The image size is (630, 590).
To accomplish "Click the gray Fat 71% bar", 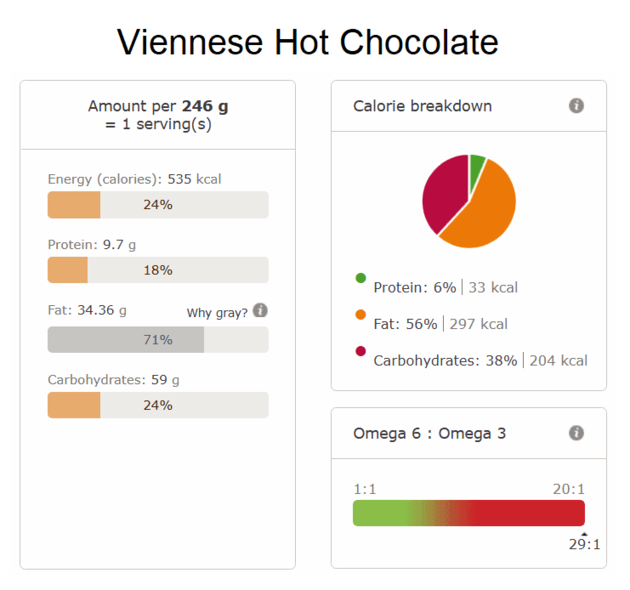I will point(158,340).
